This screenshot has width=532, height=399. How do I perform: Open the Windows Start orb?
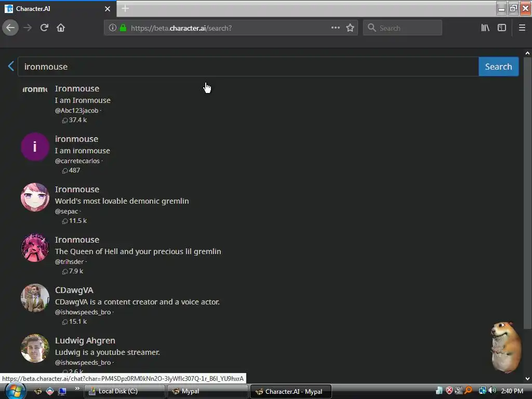pyautogui.click(x=15, y=391)
